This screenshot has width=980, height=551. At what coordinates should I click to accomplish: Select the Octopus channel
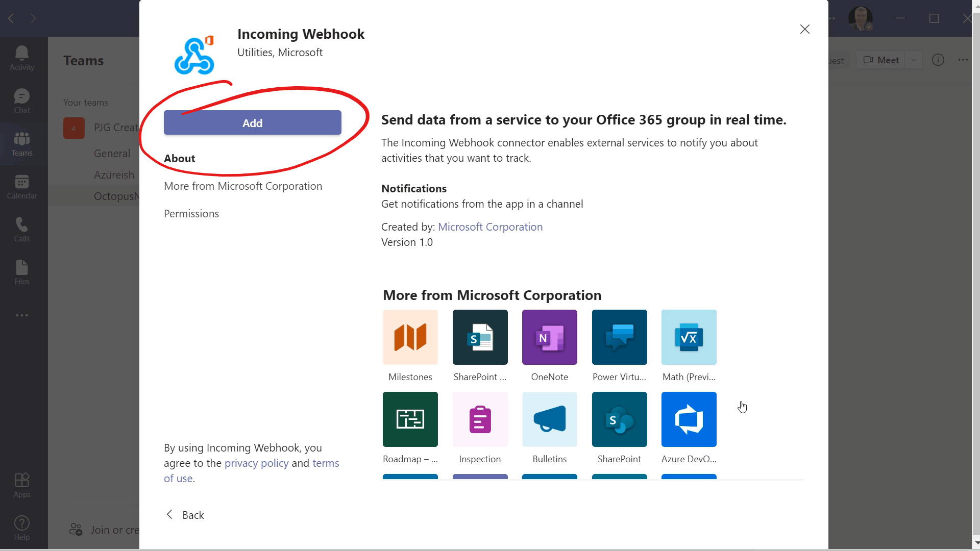point(116,196)
